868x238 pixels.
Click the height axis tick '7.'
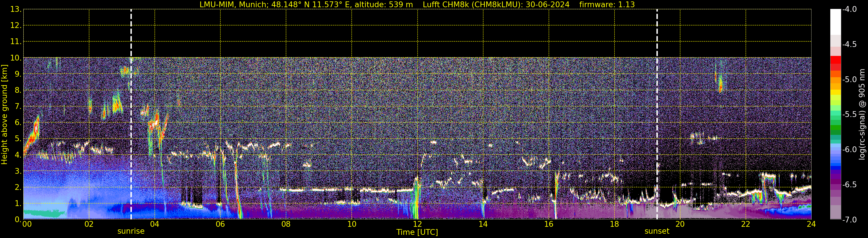tap(18, 107)
